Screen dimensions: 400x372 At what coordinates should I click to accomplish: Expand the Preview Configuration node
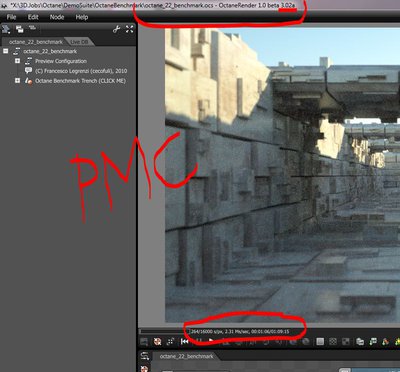pyautogui.click(x=17, y=61)
